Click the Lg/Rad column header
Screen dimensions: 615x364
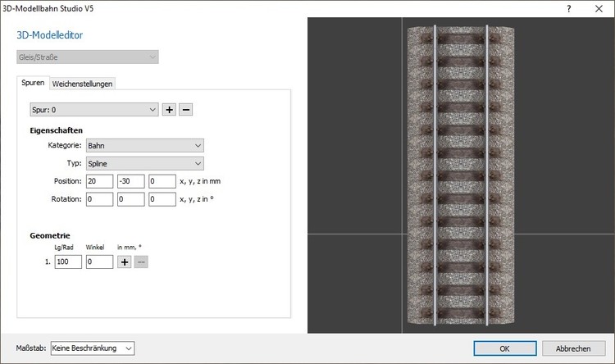(x=64, y=248)
